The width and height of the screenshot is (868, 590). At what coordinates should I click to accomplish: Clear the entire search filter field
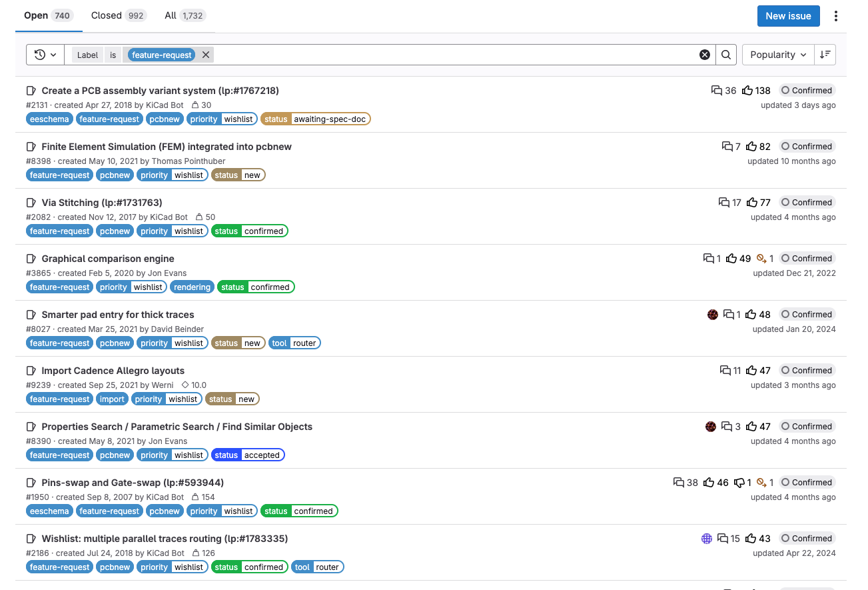coord(704,55)
